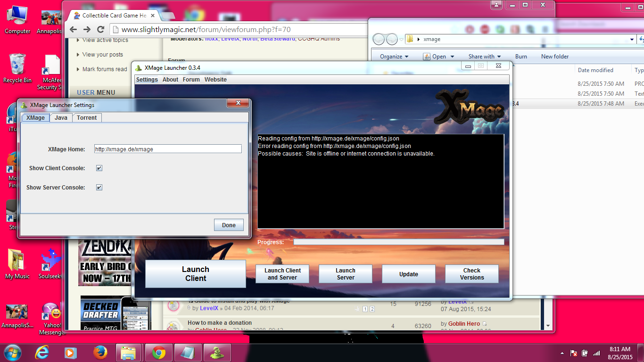The image size is (644, 362).
Task: Open How to make a donation topic
Action: (x=220, y=323)
